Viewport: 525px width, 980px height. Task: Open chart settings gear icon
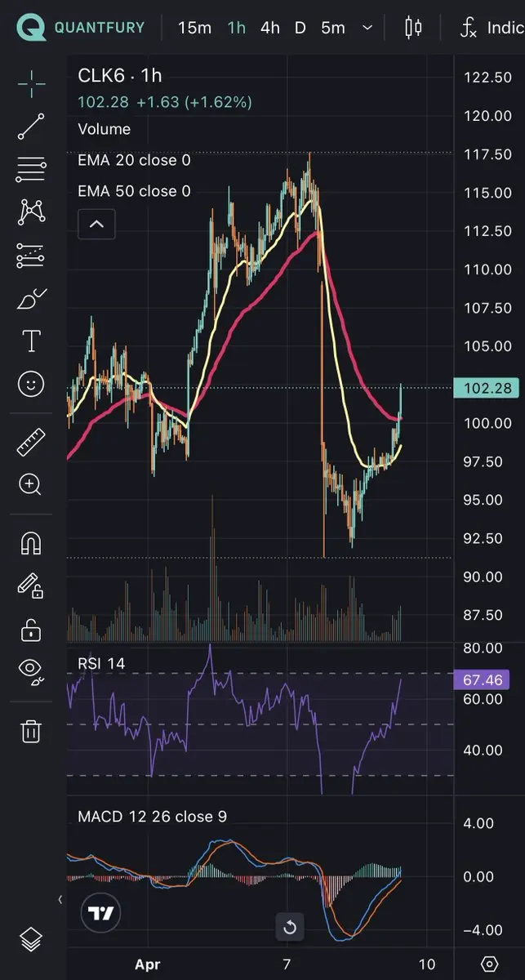(489, 964)
